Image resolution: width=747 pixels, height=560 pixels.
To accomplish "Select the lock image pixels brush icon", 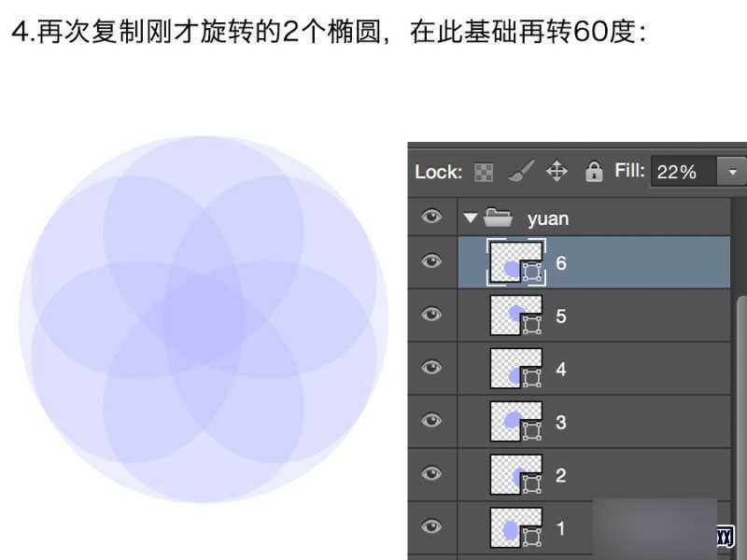I will pos(520,172).
